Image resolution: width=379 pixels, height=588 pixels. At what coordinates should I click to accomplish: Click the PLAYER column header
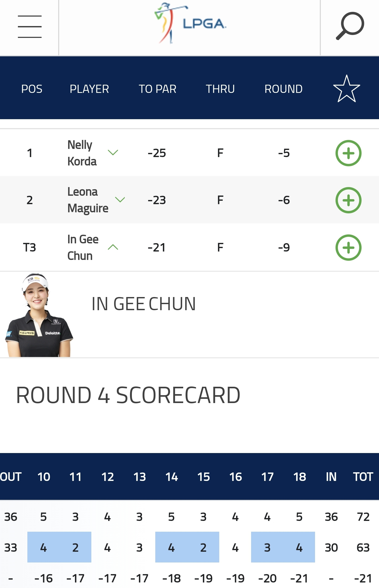pos(89,89)
